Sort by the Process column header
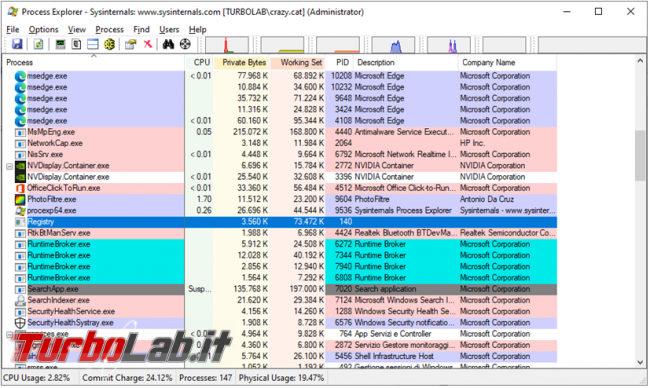Screen dimensions: 650x388 pyautogui.click(x=94, y=63)
